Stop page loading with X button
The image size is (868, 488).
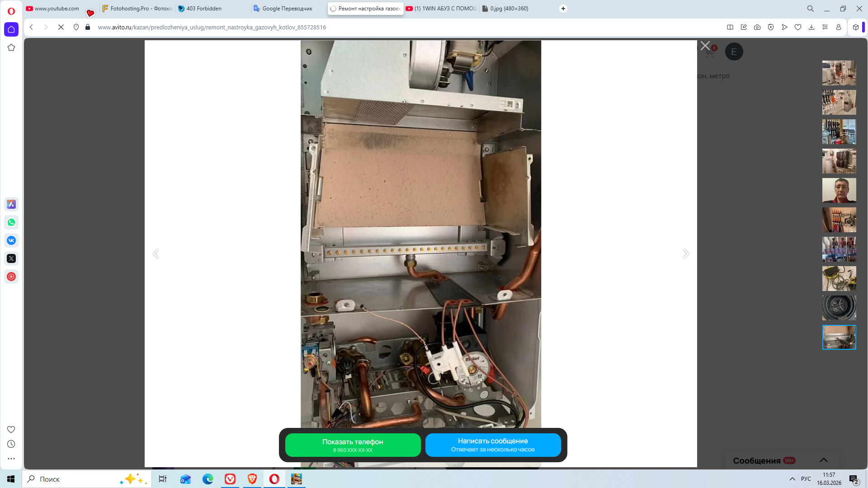pos(61,27)
